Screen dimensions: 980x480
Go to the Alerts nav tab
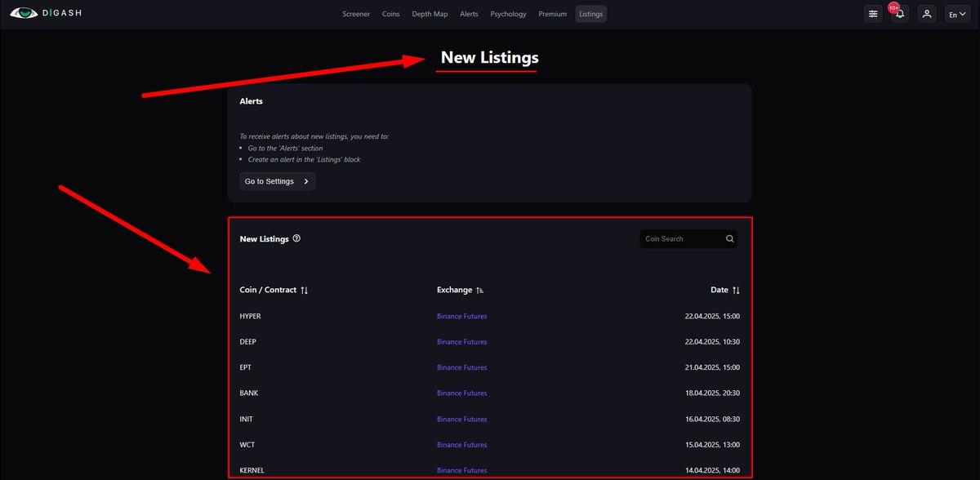pos(469,14)
